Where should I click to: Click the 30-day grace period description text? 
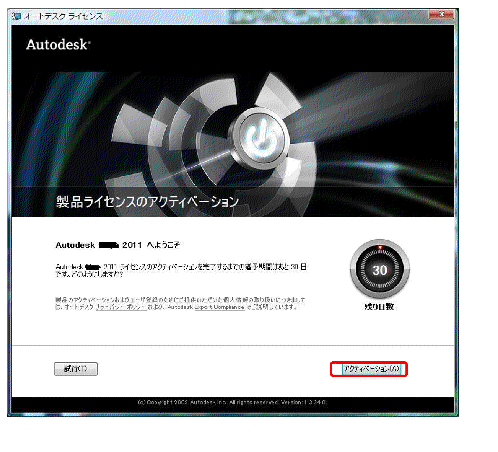coord(181,270)
